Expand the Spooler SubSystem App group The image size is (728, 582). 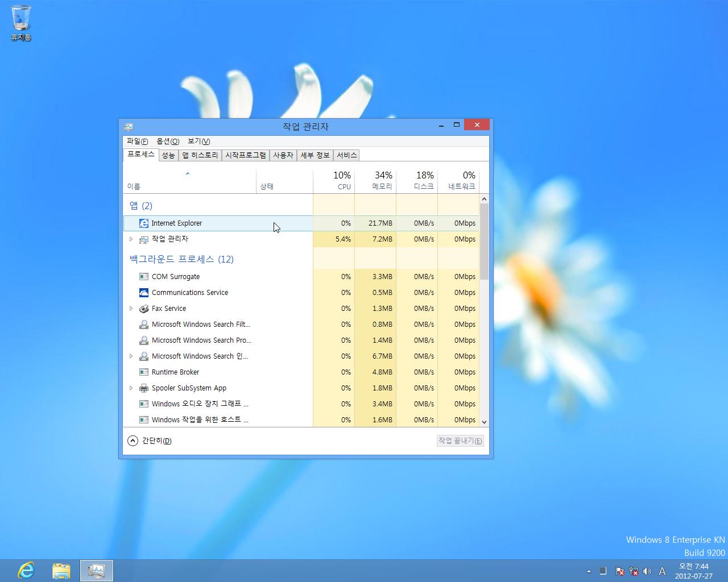point(131,388)
